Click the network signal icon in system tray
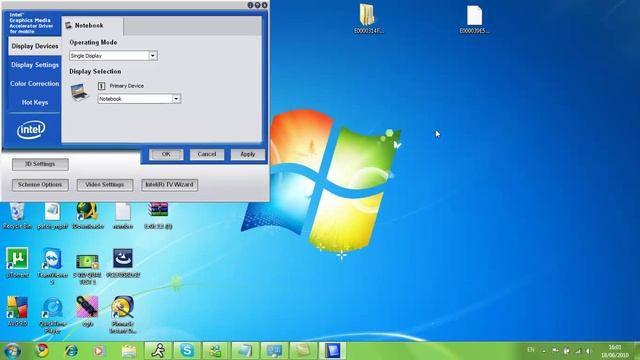Screen dimensions: 640x360 [x=578, y=351]
